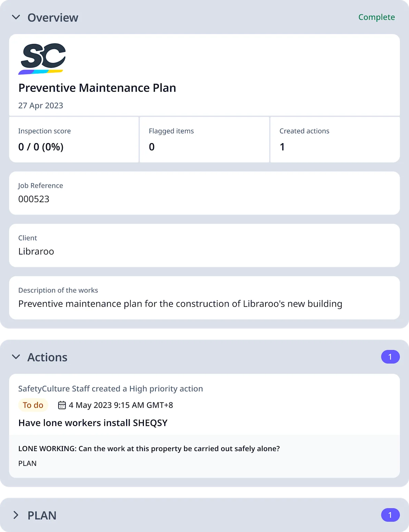Collapse the Actions section chevron
This screenshot has height=532, width=409.
(x=16, y=357)
